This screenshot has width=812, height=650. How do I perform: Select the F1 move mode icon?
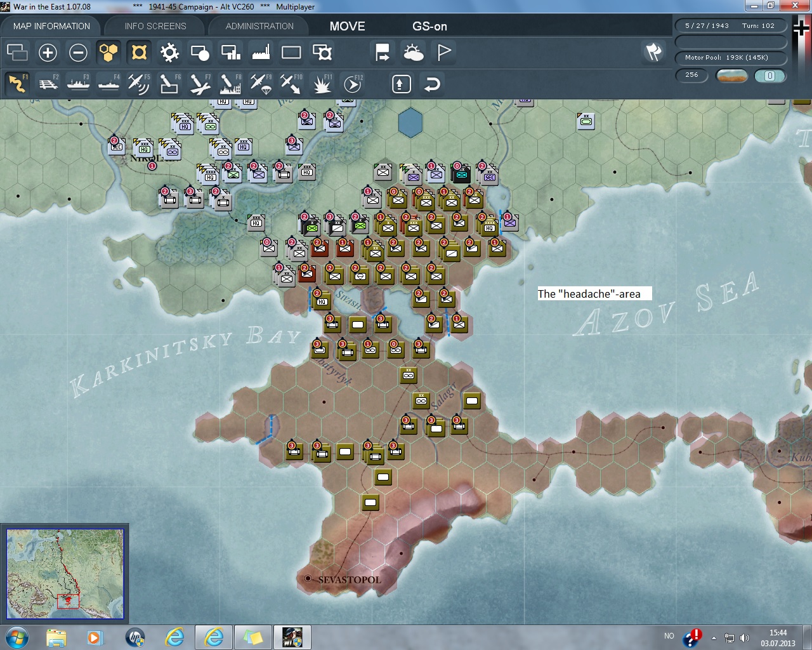point(17,84)
